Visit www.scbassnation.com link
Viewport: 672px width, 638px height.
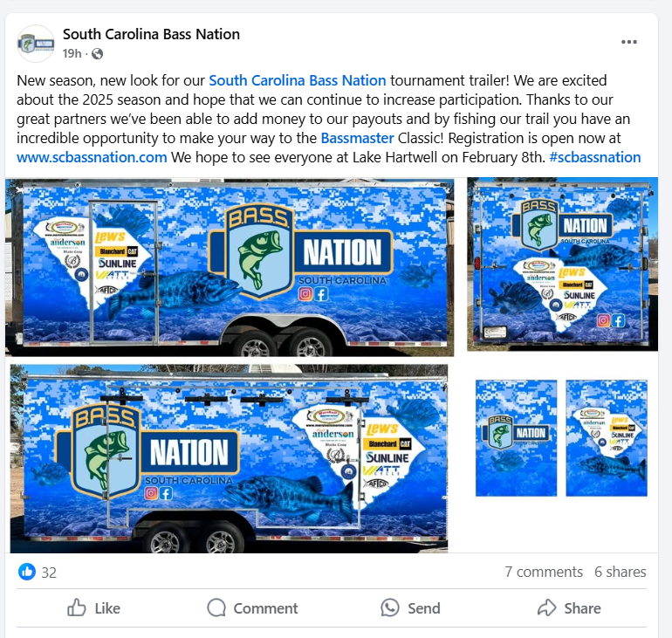coord(92,158)
